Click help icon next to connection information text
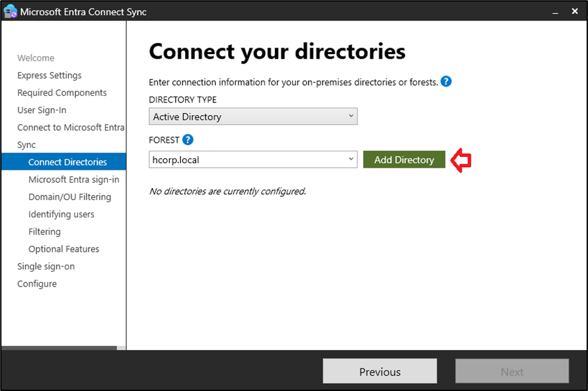Viewport: 588px width, 391px height. coord(446,82)
